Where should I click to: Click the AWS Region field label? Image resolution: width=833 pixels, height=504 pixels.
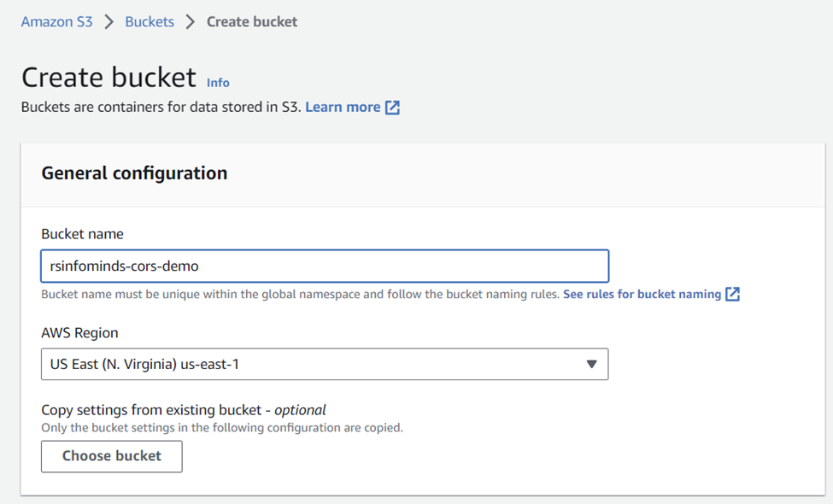(79, 333)
